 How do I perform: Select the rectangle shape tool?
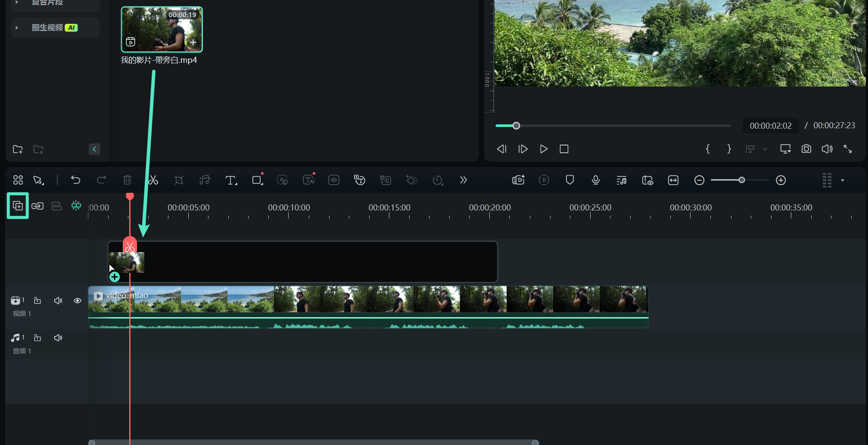(x=257, y=180)
